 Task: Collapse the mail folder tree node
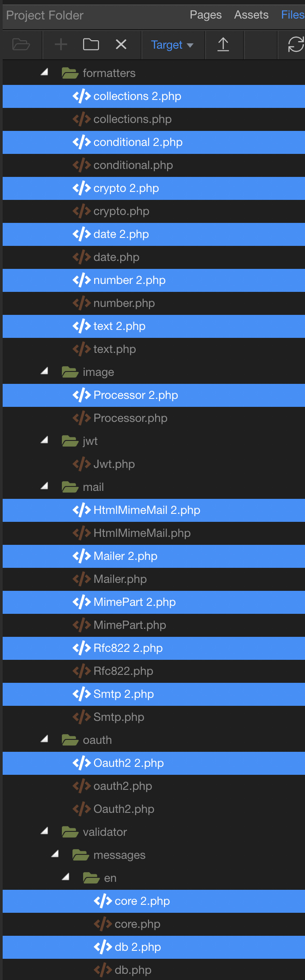point(44,486)
